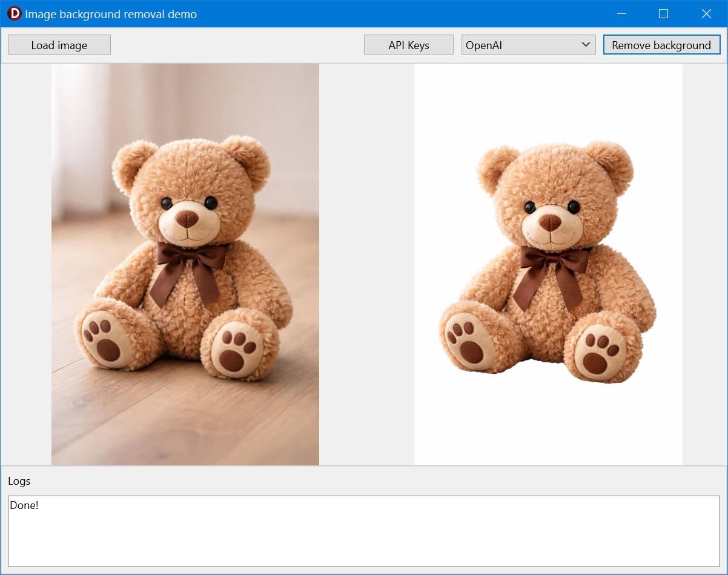Open the API Keys dialog
The image size is (728, 575).
[x=408, y=45]
